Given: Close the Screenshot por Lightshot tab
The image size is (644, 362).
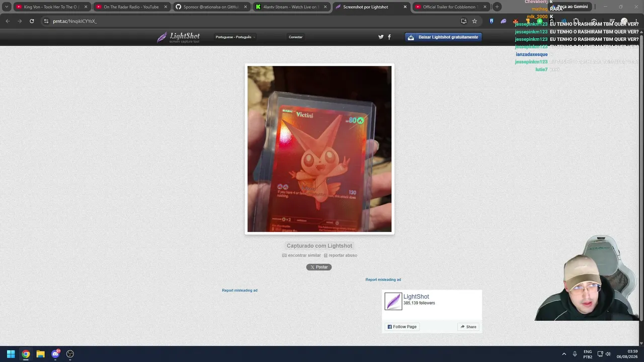Looking at the screenshot, I should (x=405, y=7).
